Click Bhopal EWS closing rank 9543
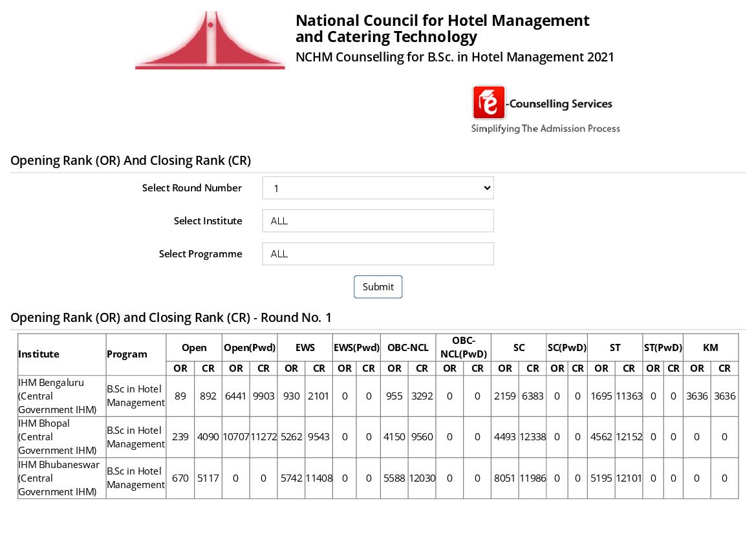 click(x=319, y=437)
